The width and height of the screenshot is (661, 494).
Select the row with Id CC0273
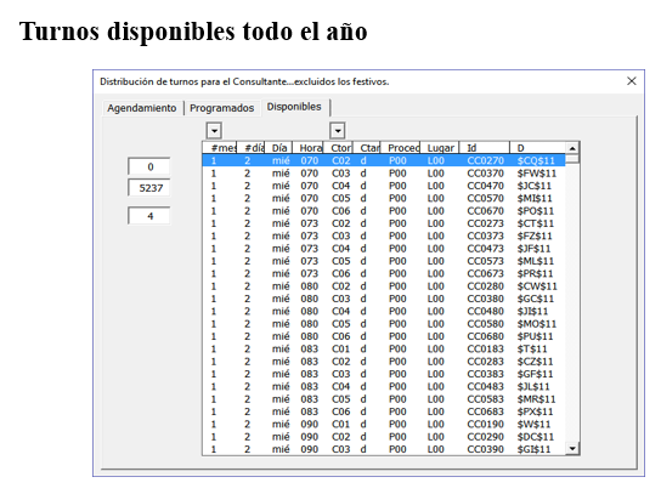384,223
